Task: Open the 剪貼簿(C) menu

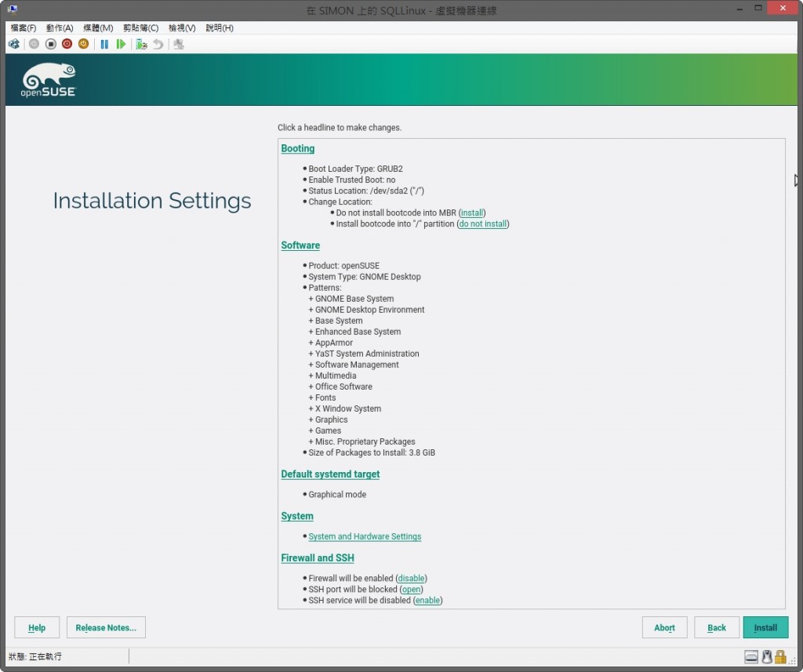Action: click(x=141, y=27)
